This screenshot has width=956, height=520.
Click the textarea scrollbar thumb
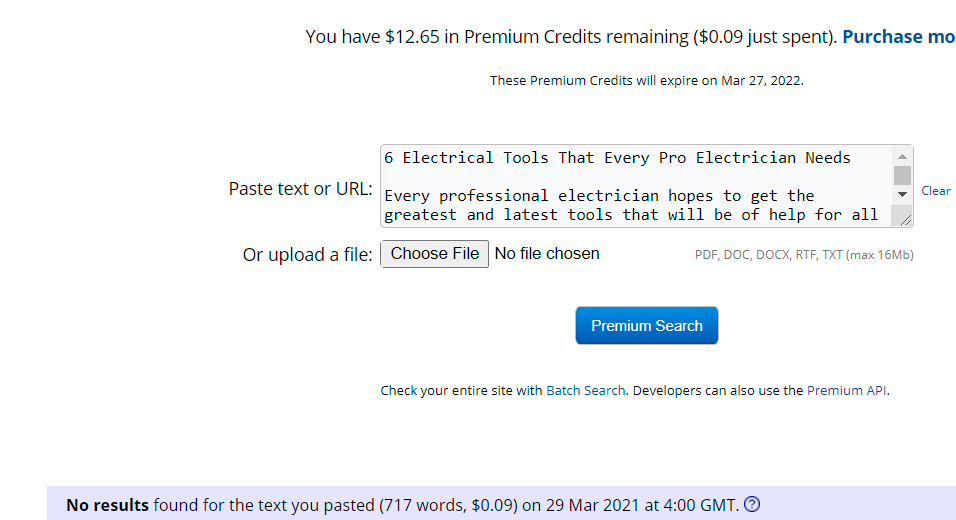[902, 175]
